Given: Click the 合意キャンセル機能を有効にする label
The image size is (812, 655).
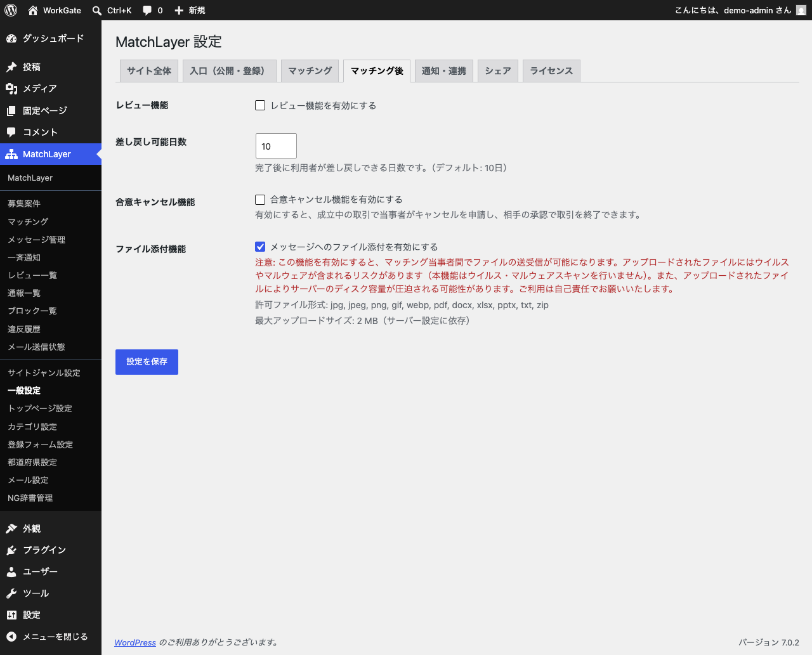Looking at the screenshot, I should point(336,200).
